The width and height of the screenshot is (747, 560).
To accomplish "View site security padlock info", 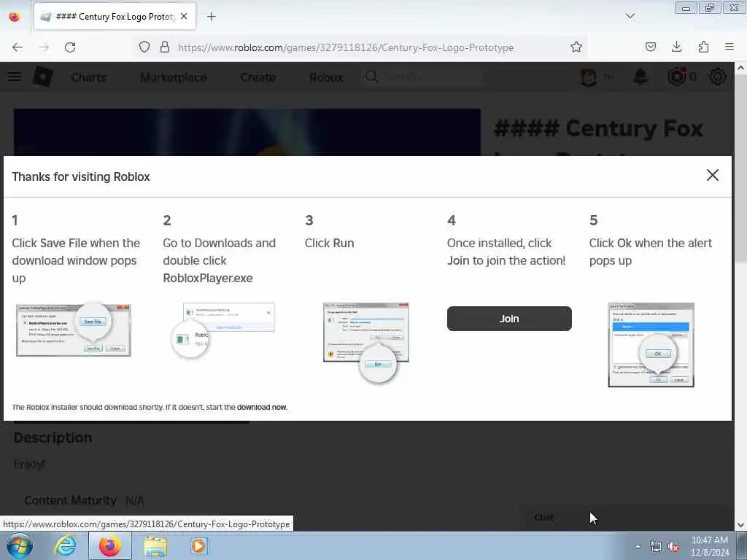I will coord(164,47).
